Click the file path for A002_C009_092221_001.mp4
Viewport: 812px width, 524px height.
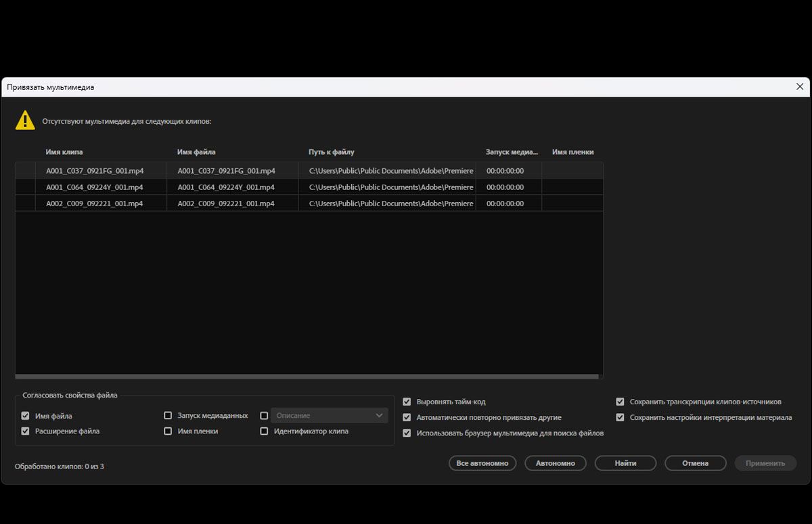point(391,203)
